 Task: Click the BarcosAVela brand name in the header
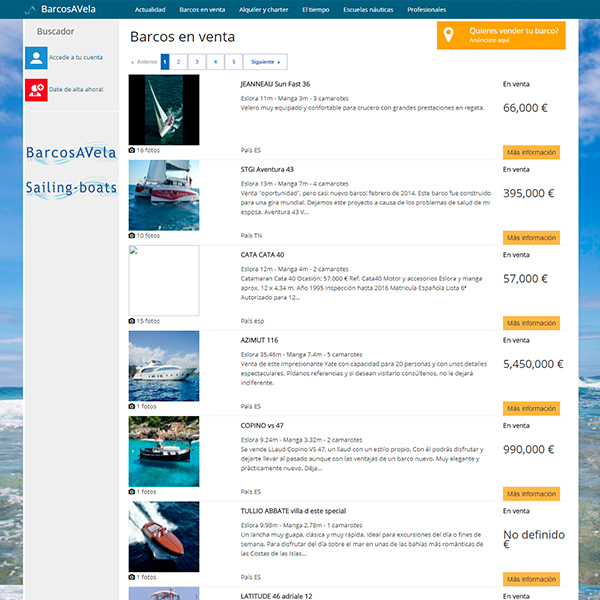pyautogui.click(x=68, y=9)
